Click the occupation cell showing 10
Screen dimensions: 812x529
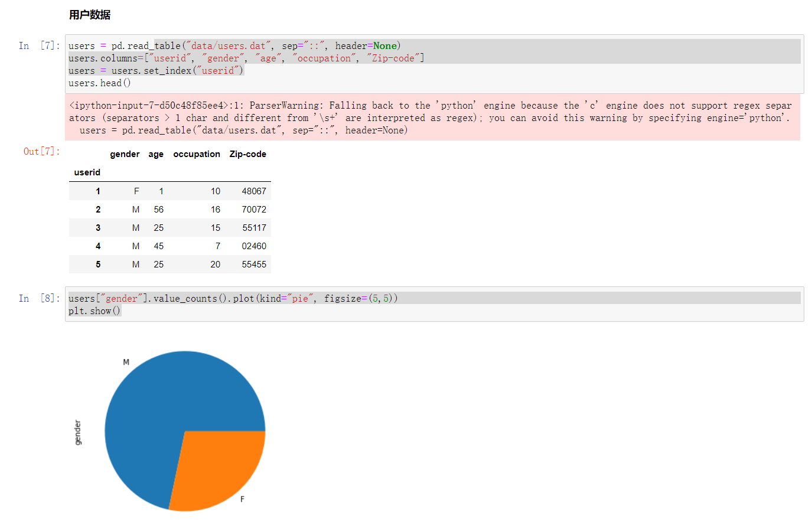[x=216, y=191]
